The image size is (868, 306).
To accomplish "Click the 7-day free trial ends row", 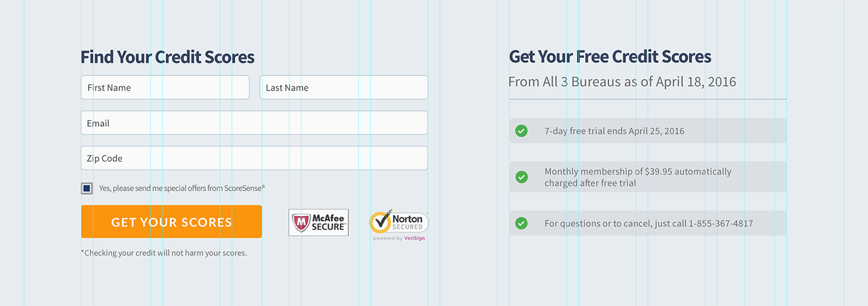I will (648, 131).
